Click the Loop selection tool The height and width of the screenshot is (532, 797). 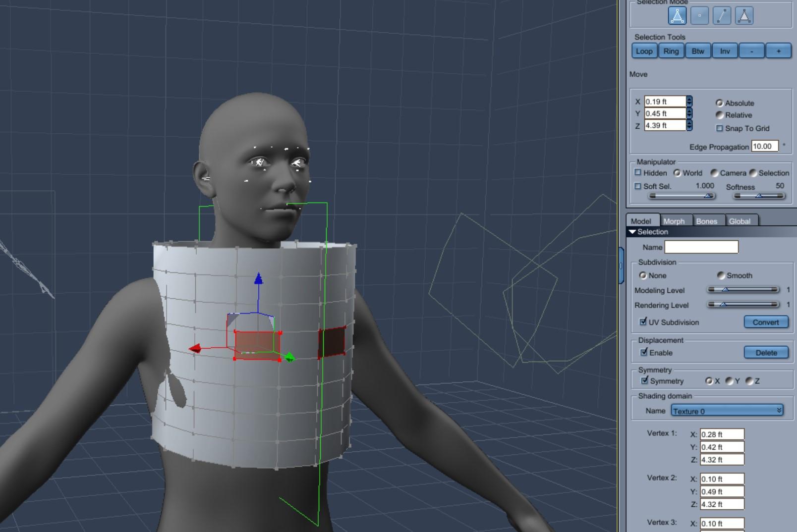coord(644,51)
